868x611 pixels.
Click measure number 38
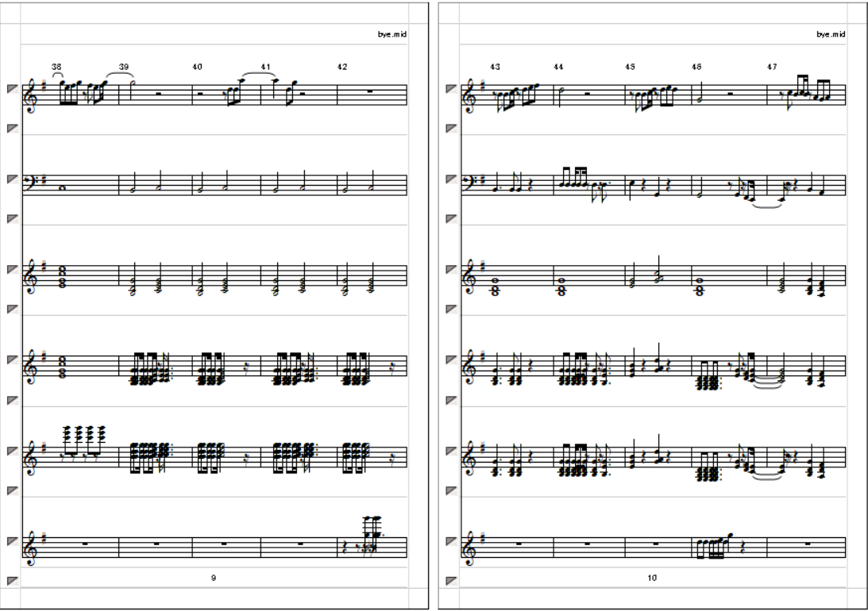pos(56,67)
